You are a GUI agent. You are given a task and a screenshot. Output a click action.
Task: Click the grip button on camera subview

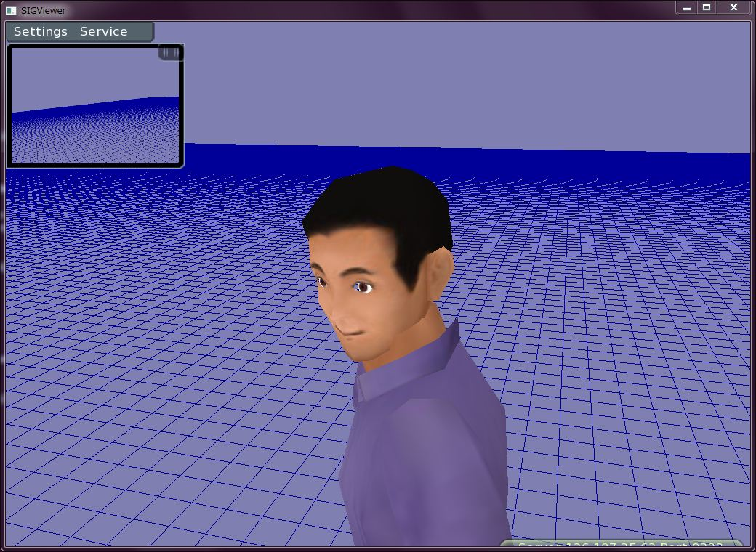170,52
